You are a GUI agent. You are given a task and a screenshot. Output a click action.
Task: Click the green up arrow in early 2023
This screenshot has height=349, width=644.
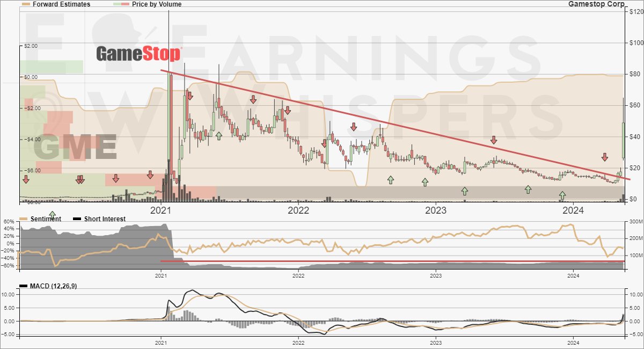[x=465, y=191]
